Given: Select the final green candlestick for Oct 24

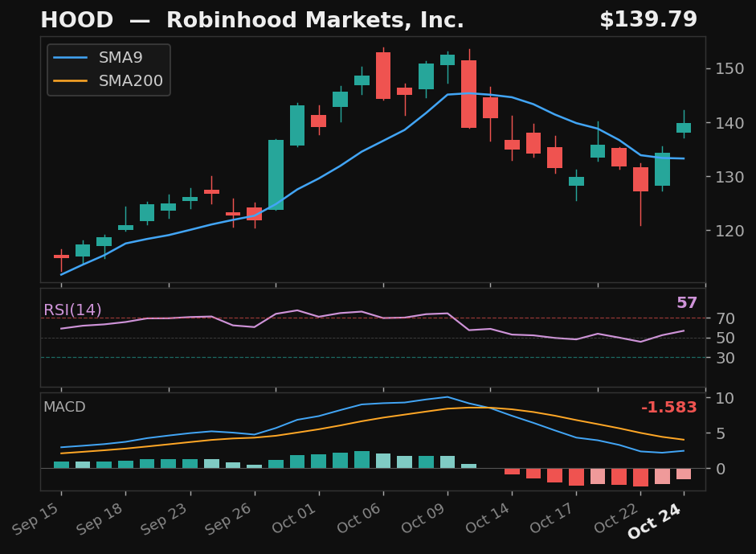Looking at the screenshot, I should (684, 127).
